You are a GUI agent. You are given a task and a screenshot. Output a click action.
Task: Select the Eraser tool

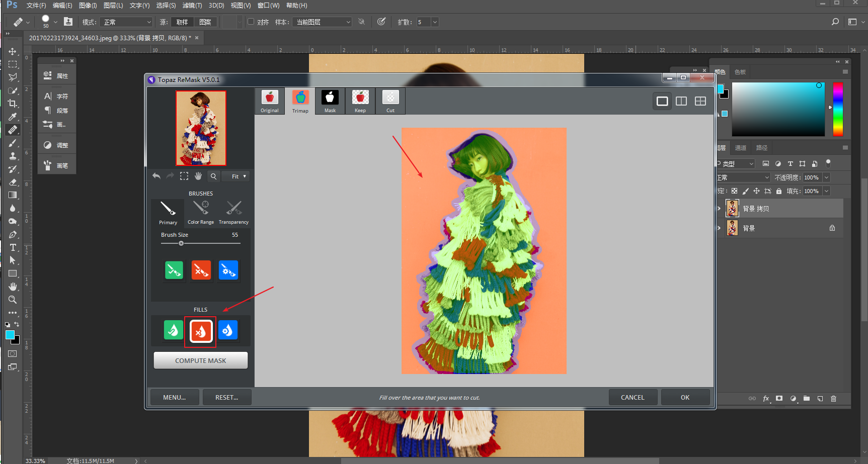coord(13,182)
